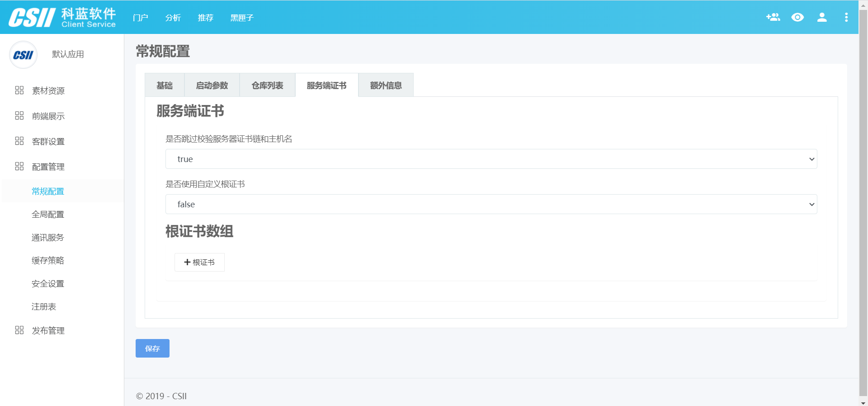Open the 分析 top menu

(173, 18)
